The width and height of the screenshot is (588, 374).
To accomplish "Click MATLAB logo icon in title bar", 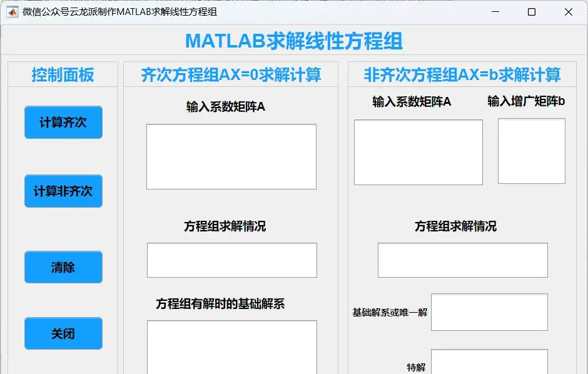I will click(12, 12).
